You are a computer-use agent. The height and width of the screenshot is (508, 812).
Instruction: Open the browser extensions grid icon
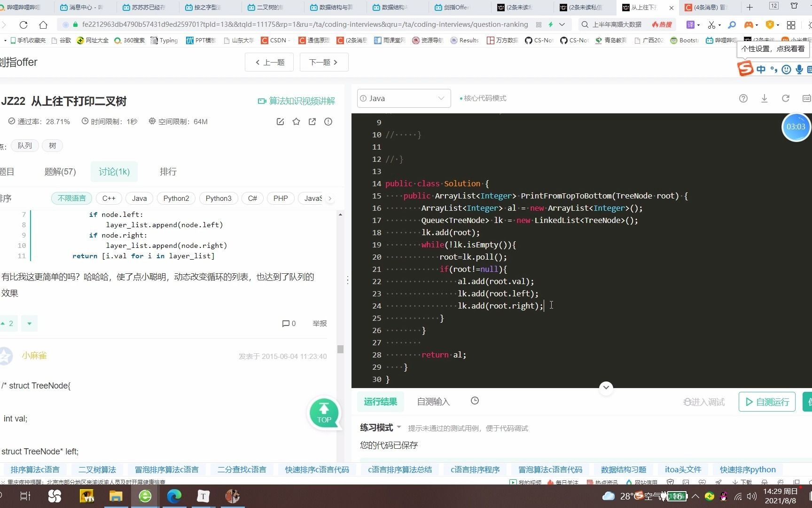click(791, 24)
